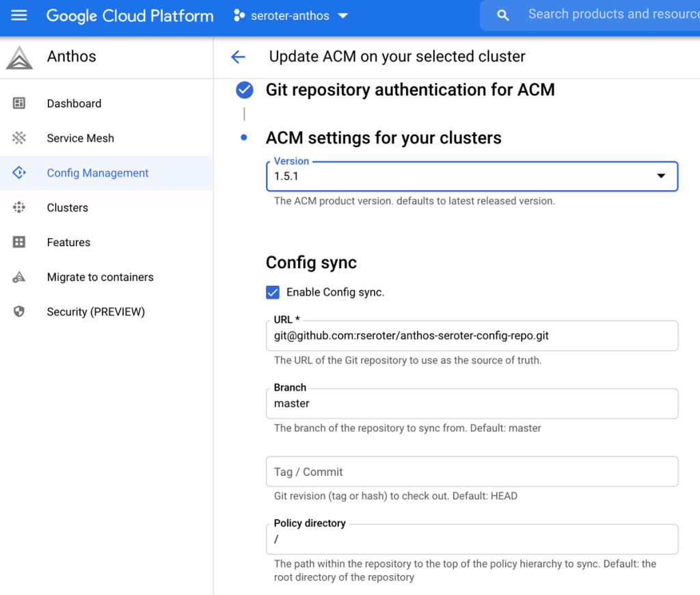Expand the Git repository authentication step
The image size is (700, 595).
point(409,90)
